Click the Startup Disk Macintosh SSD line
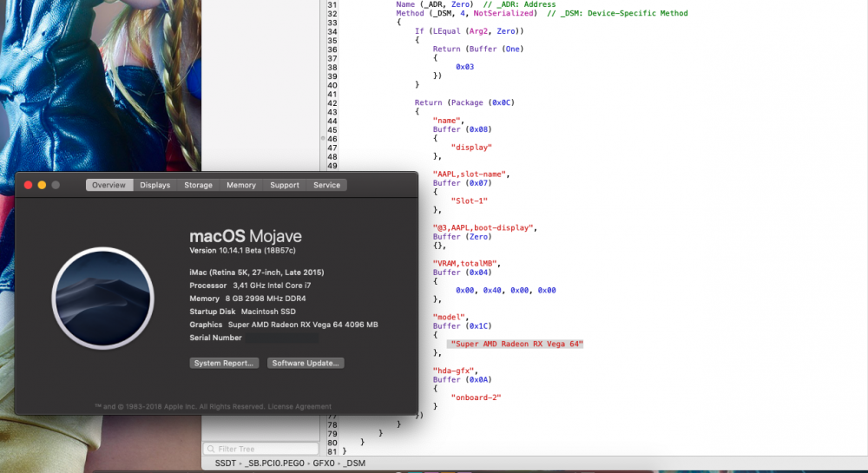This screenshot has height=473, width=868. [242, 312]
